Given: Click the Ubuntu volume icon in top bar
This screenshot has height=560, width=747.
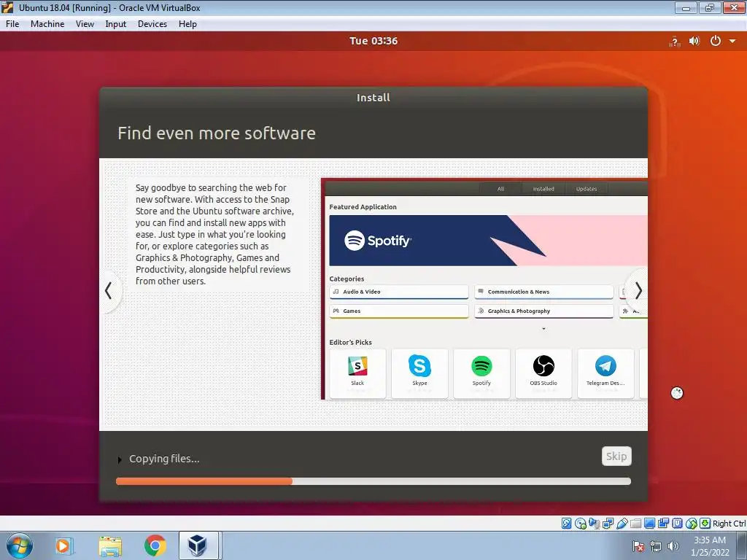Looking at the screenshot, I should coord(694,41).
